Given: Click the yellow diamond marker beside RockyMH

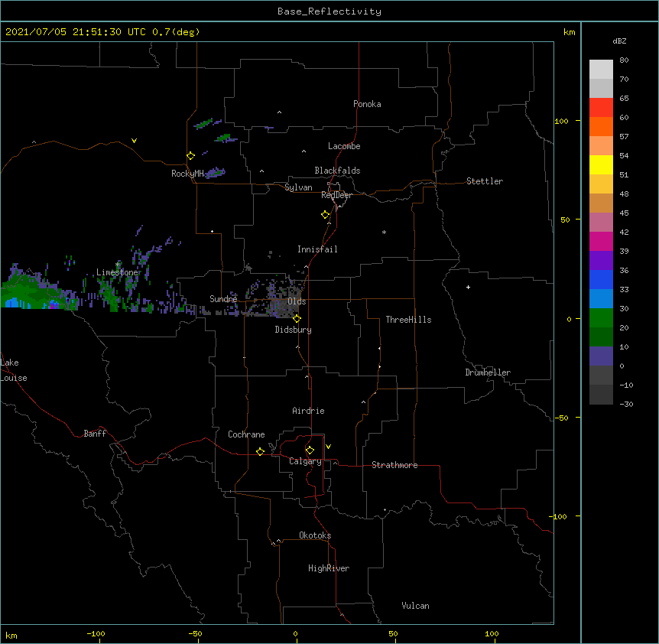Looking at the screenshot, I should tap(190, 156).
